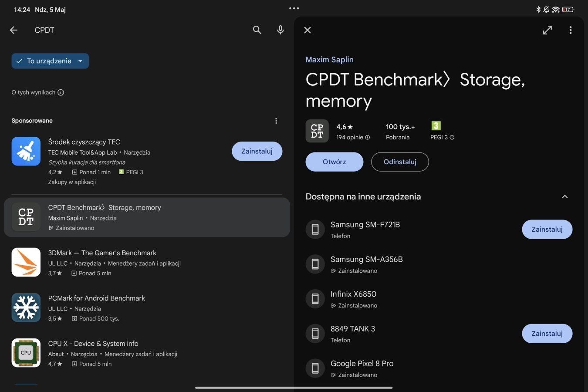The image size is (588, 392).
Task: Tap Google Pixel 8 Pro device name
Action: tap(362, 364)
